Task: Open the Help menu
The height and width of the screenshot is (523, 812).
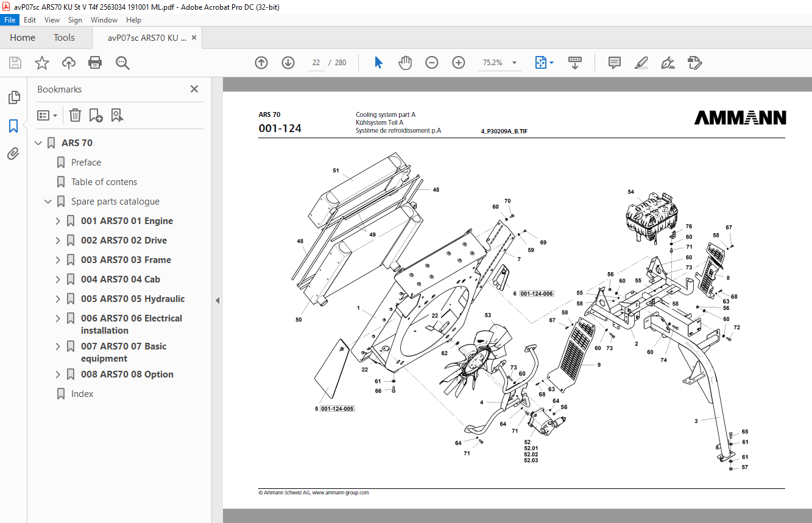Action: click(x=133, y=20)
